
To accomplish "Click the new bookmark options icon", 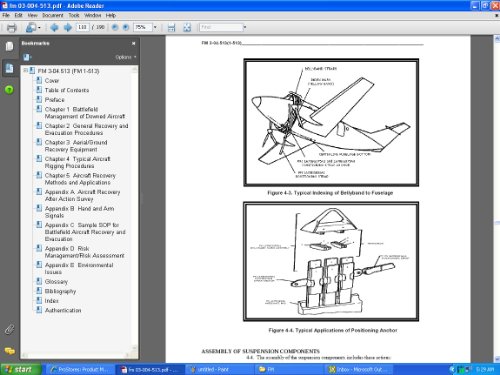I will pos(27,57).
